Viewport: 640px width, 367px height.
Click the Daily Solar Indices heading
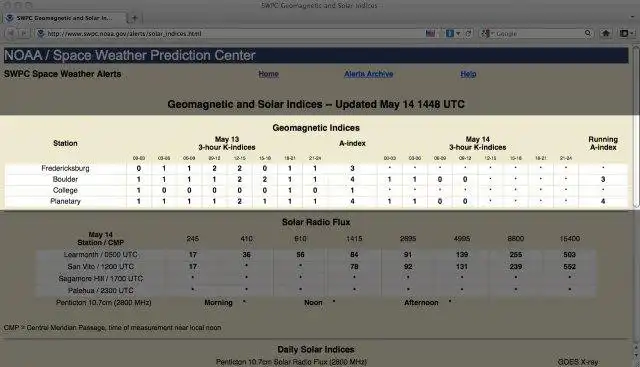coord(316,349)
